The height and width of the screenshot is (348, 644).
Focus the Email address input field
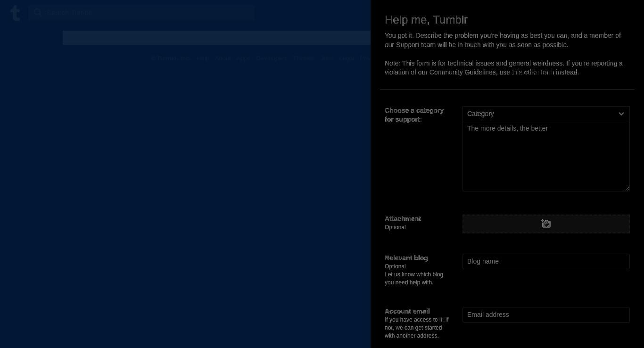(x=546, y=315)
